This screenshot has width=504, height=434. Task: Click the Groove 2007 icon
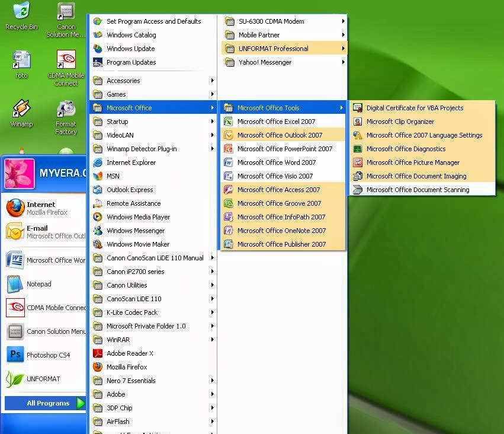click(228, 203)
